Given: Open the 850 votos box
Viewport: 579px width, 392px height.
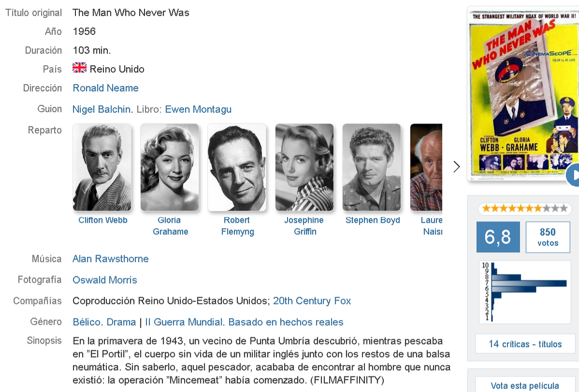Looking at the screenshot, I should coord(548,237).
